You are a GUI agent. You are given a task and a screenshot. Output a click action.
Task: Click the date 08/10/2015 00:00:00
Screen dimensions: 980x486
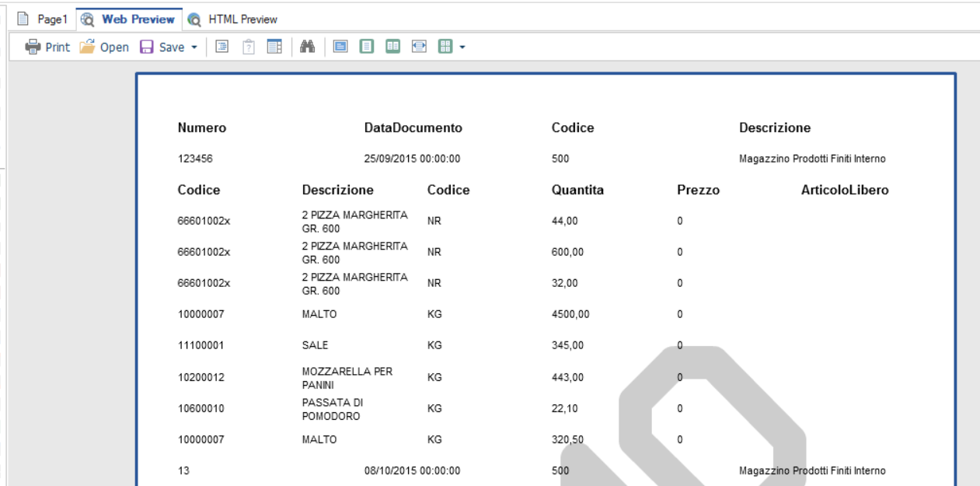coord(413,470)
